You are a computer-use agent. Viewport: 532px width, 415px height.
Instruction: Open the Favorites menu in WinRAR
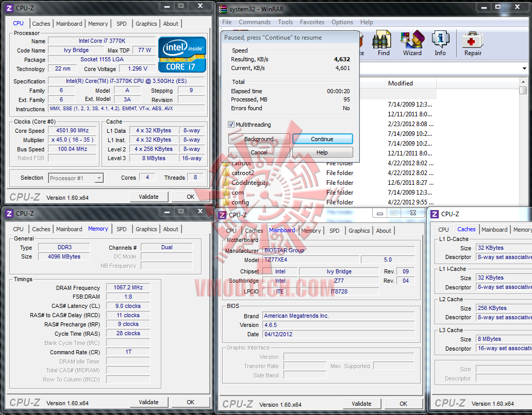coord(312,22)
